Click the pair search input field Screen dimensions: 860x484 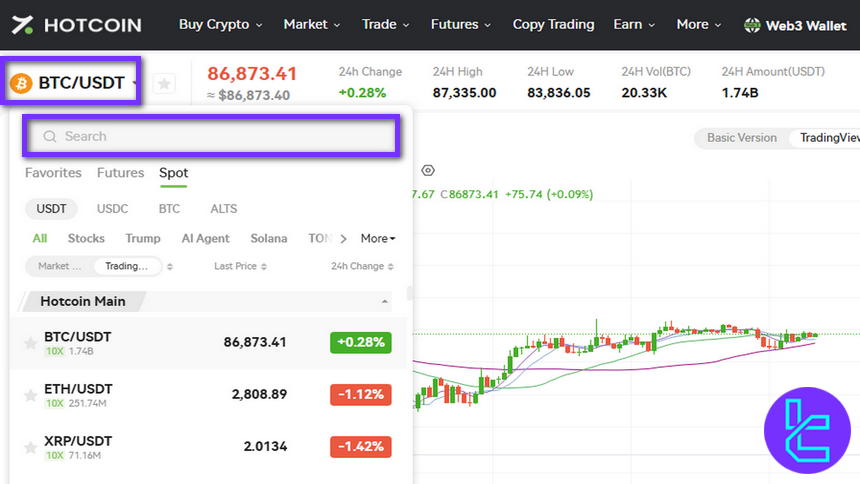212,136
